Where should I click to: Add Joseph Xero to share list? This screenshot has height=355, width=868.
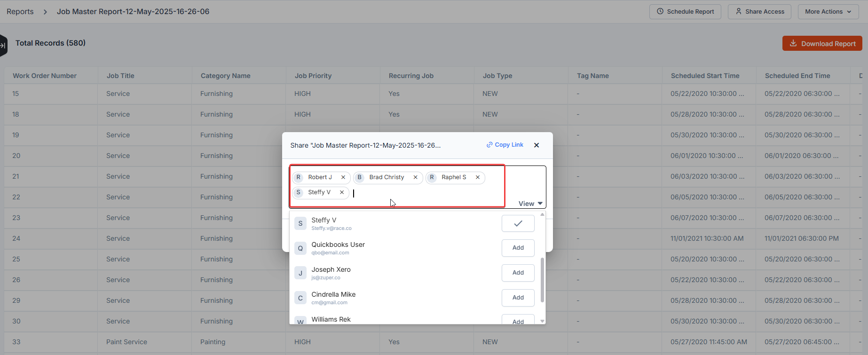click(518, 273)
